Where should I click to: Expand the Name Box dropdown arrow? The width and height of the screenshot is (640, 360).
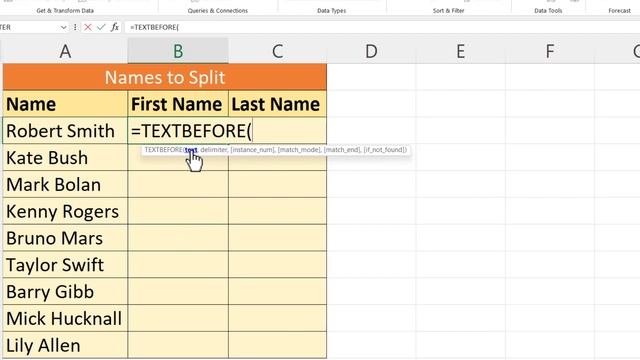pyautogui.click(x=64, y=27)
